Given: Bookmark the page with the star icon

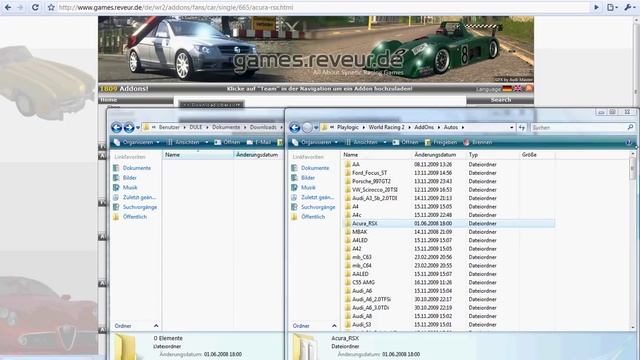Looking at the screenshot, I should point(51,7).
